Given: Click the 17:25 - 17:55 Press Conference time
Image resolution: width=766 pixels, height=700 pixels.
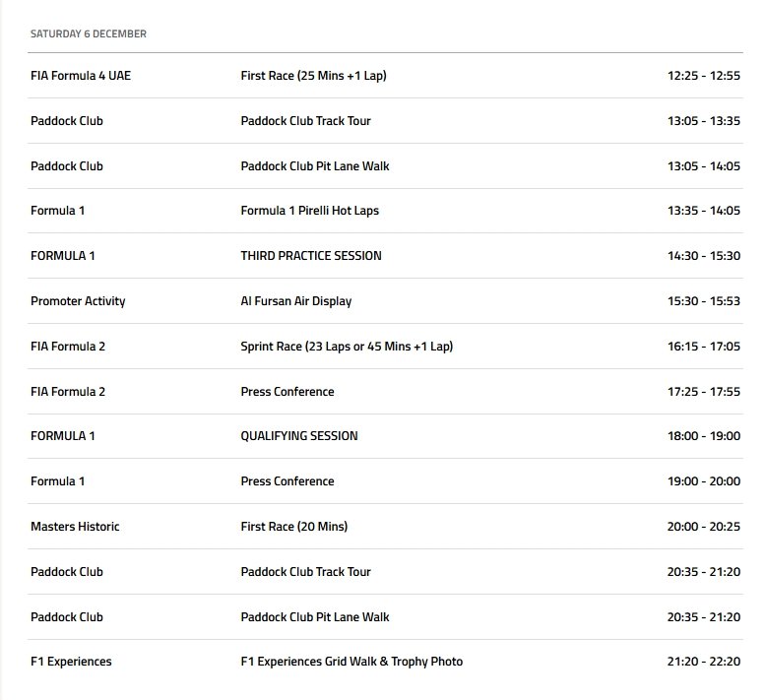Looking at the screenshot, I should click(x=703, y=392).
